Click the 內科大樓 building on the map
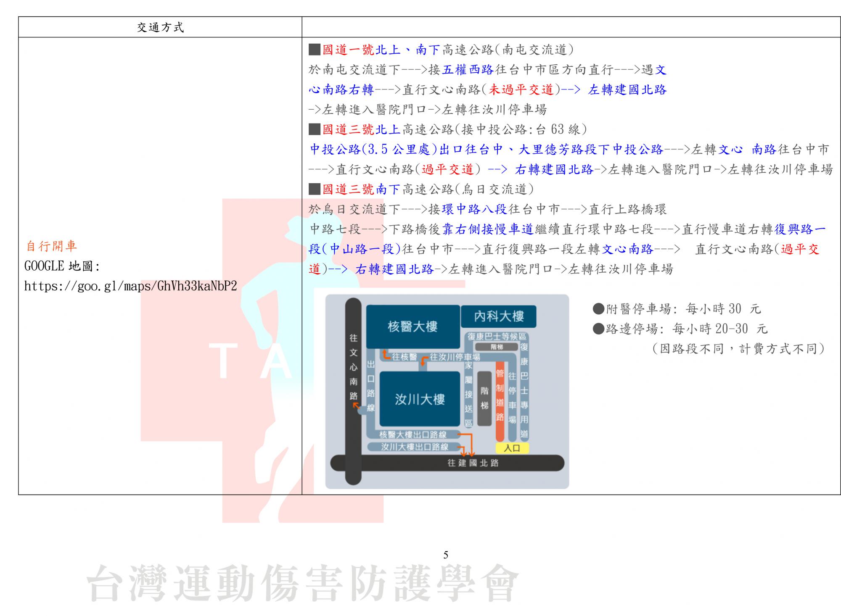The width and height of the screenshot is (841, 616). point(499,316)
